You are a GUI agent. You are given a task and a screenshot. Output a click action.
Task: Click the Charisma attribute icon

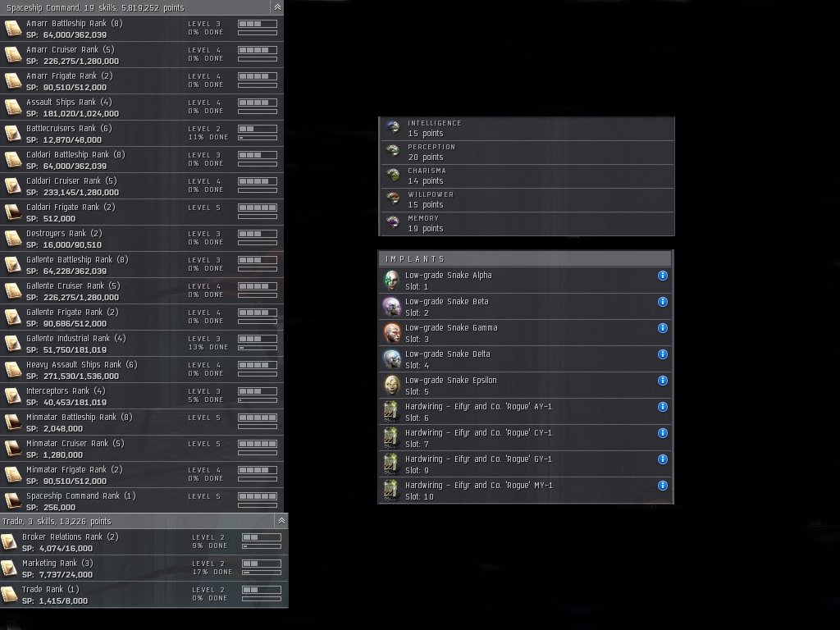coord(393,175)
